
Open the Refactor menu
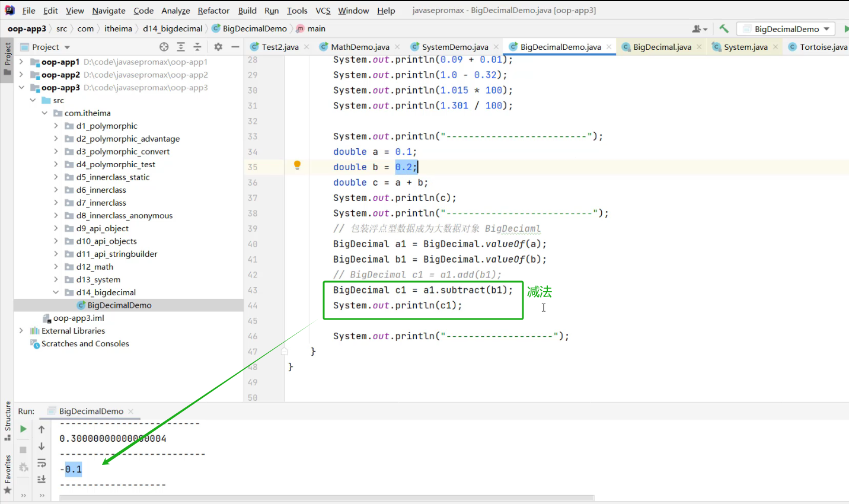tap(213, 11)
